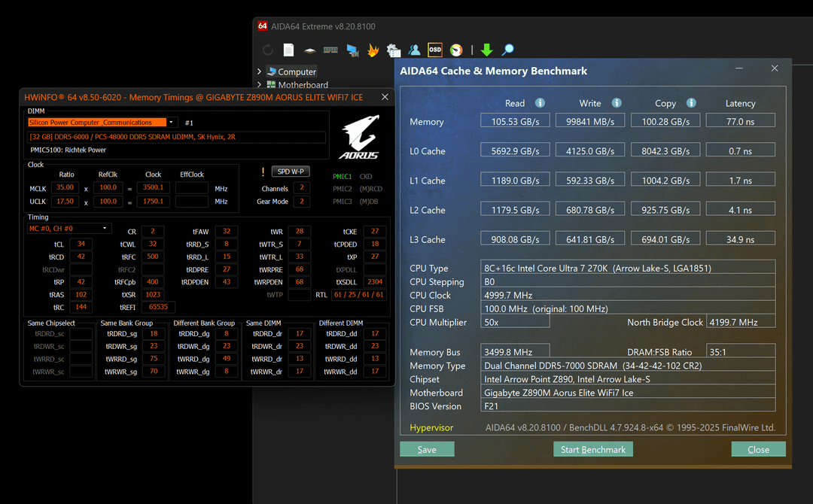Click the Save button in benchmark window
The width and height of the screenshot is (813, 504).
(x=428, y=449)
